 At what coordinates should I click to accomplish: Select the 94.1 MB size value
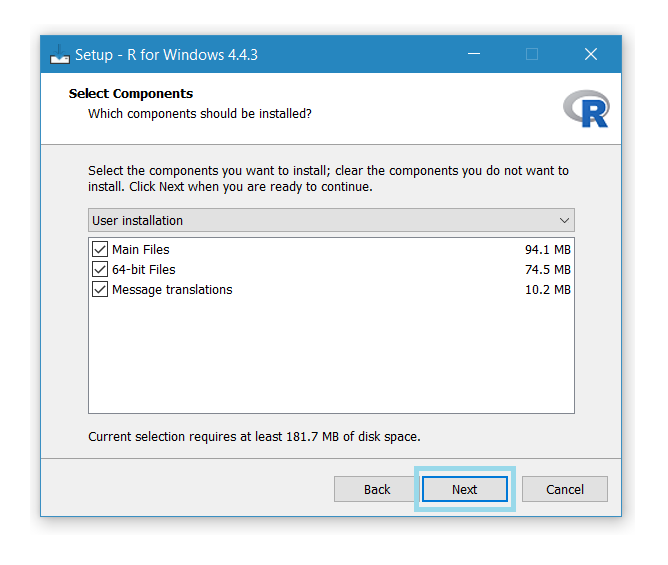tap(547, 250)
